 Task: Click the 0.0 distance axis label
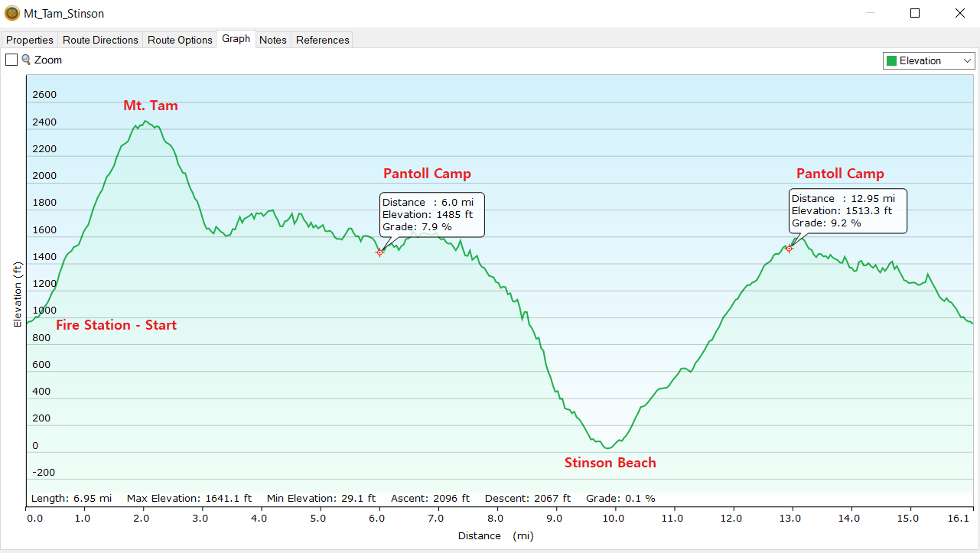coord(35,518)
